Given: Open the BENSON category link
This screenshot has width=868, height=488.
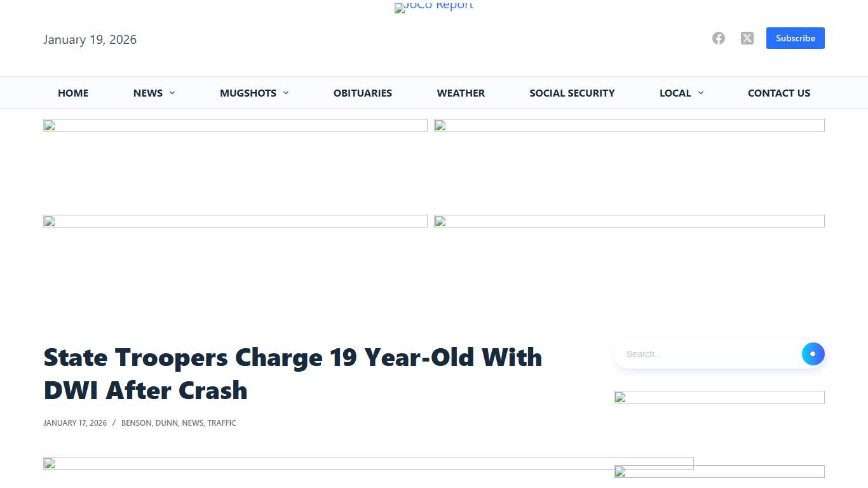Looking at the screenshot, I should pyautogui.click(x=136, y=423).
